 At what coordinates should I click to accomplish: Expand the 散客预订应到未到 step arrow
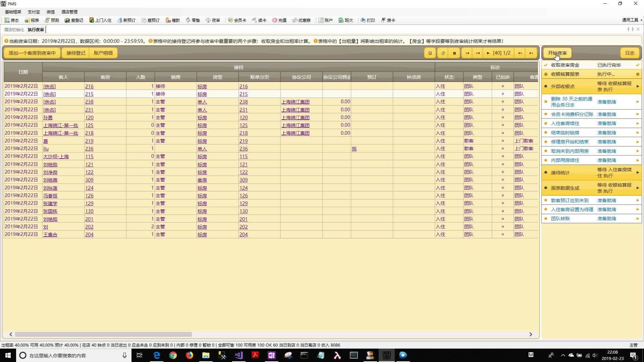(638, 200)
